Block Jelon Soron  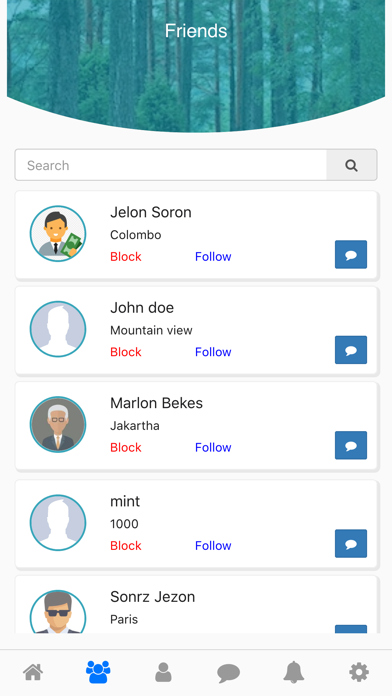(x=126, y=257)
